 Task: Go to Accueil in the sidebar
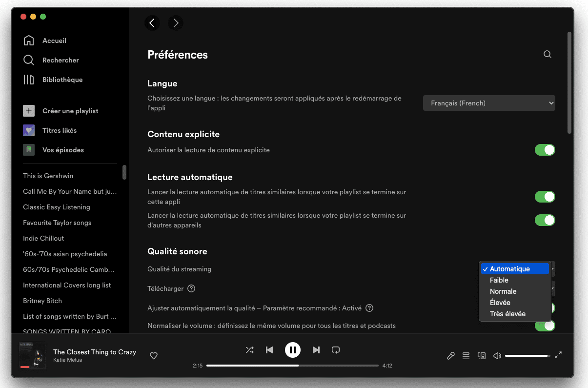click(x=54, y=41)
